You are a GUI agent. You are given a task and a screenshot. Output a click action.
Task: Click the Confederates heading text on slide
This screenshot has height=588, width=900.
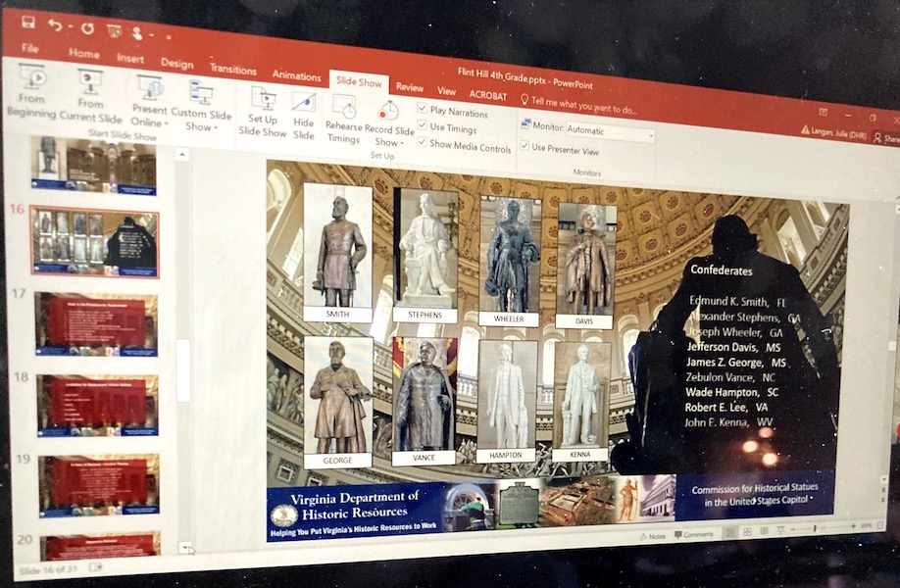pos(722,270)
